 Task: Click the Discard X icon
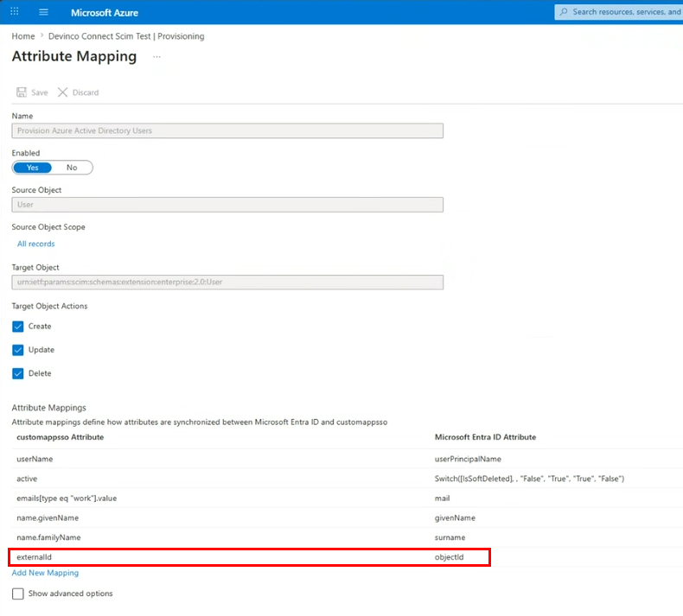click(63, 92)
